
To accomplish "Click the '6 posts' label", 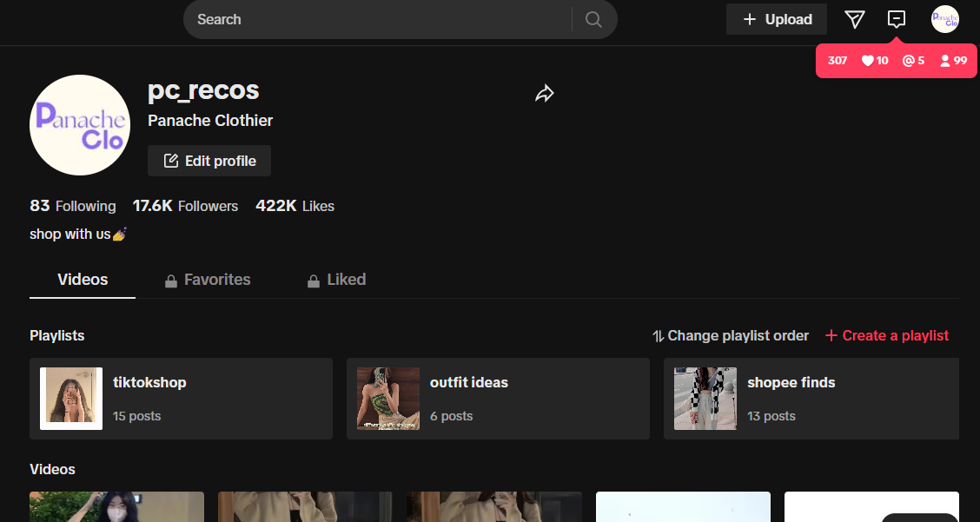I will (451, 416).
